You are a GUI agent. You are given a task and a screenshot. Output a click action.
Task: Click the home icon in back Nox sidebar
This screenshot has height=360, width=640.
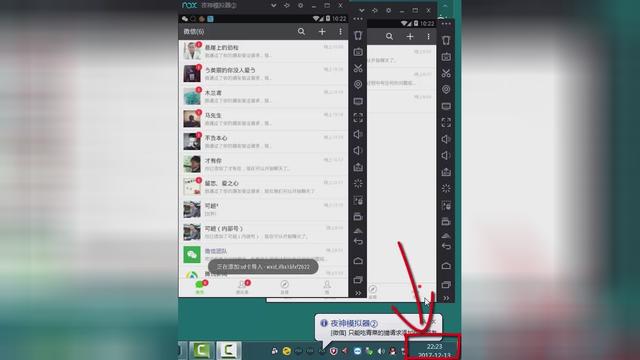(446, 266)
